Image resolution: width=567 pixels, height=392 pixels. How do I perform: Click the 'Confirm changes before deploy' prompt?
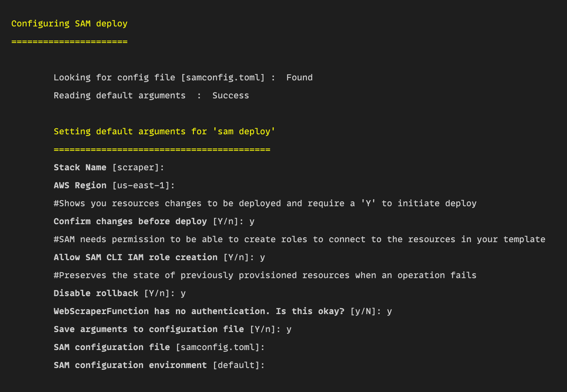(130, 221)
